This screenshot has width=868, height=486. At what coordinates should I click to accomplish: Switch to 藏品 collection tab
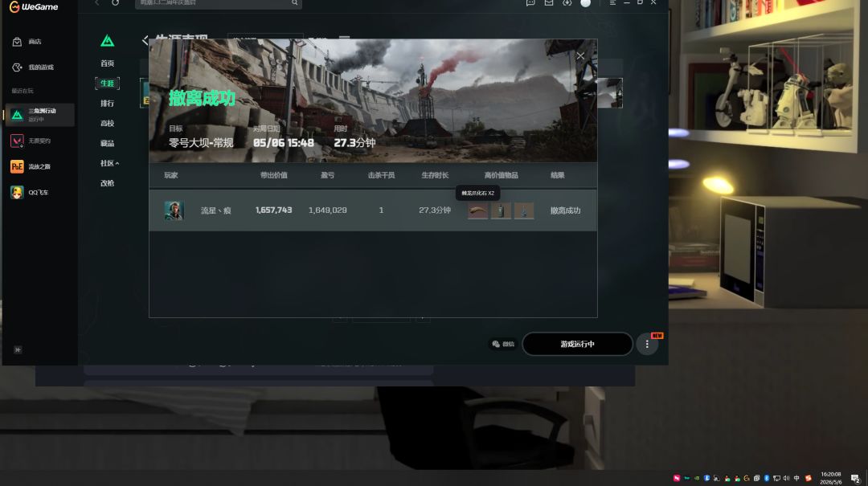point(108,143)
